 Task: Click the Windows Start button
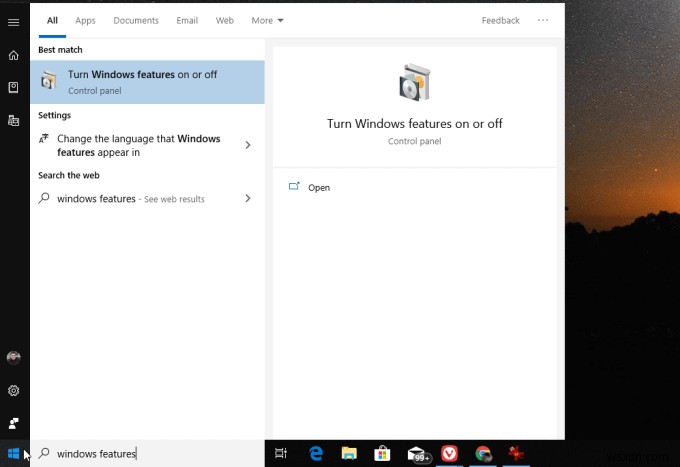13,454
